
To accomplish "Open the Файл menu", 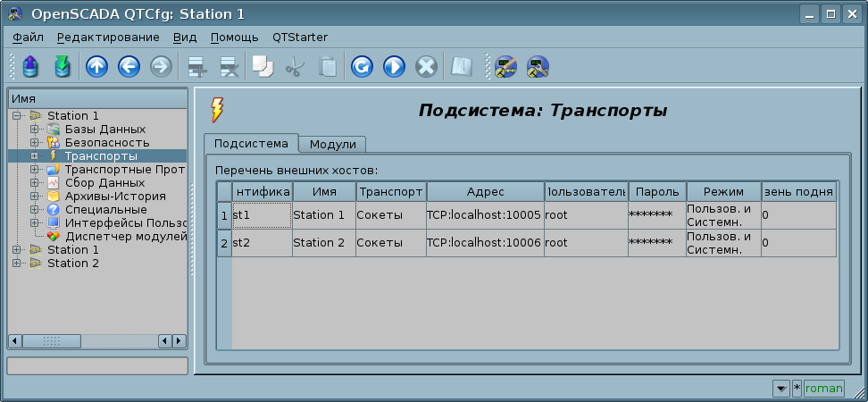I will click(29, 38).
